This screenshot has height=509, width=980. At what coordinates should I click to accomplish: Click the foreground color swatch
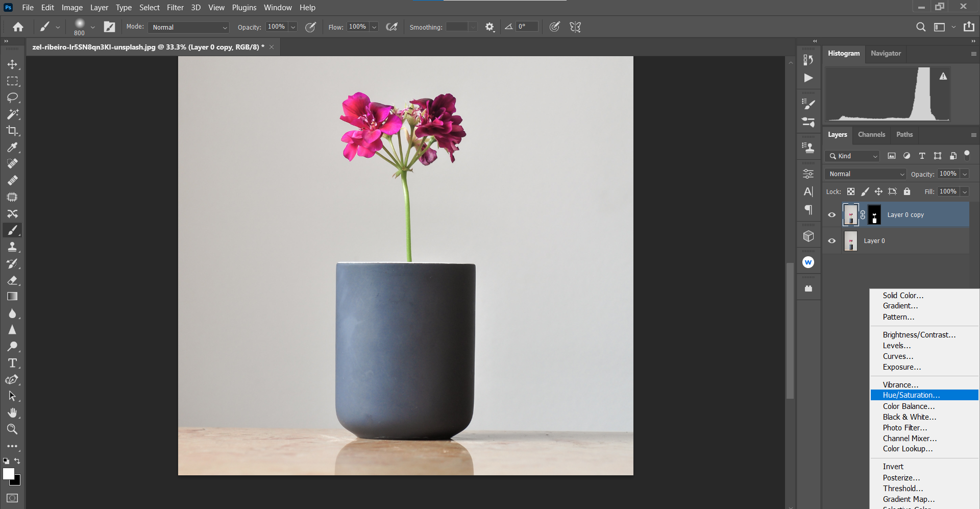pyautogui.click(x=8, y=474)
